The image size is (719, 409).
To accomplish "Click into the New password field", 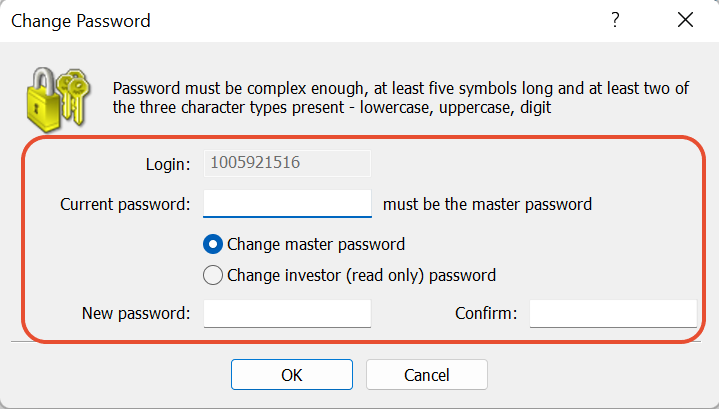I will pos(288,314).
